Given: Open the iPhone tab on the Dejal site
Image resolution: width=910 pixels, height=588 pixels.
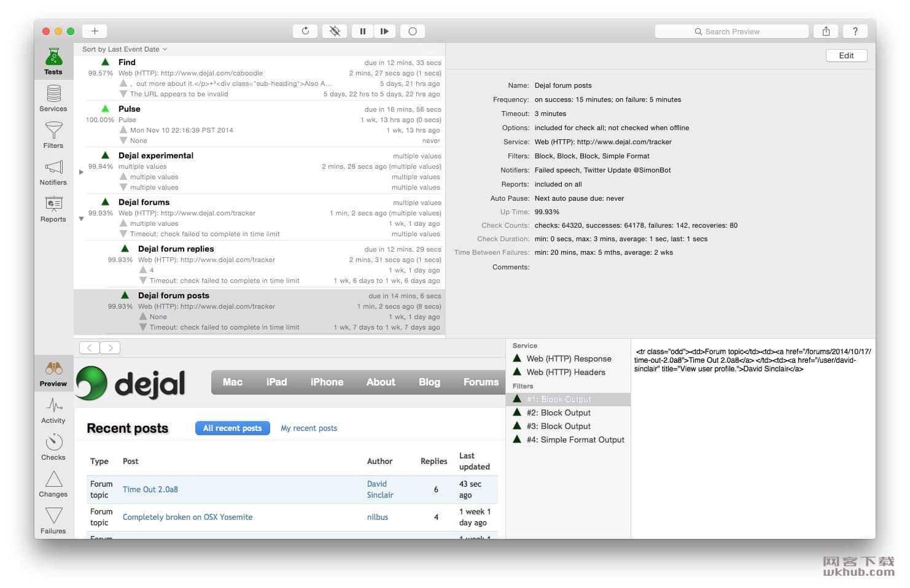Looking at the screenshot, I should pyautogui.click(x=327, y=382).
